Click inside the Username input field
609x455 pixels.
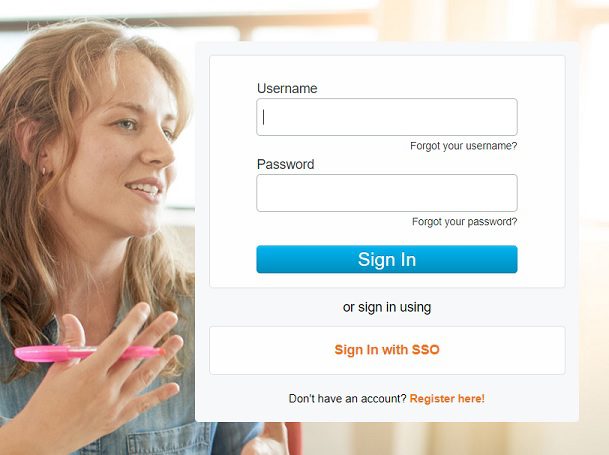pyautogui.click(x=387, y=117)
